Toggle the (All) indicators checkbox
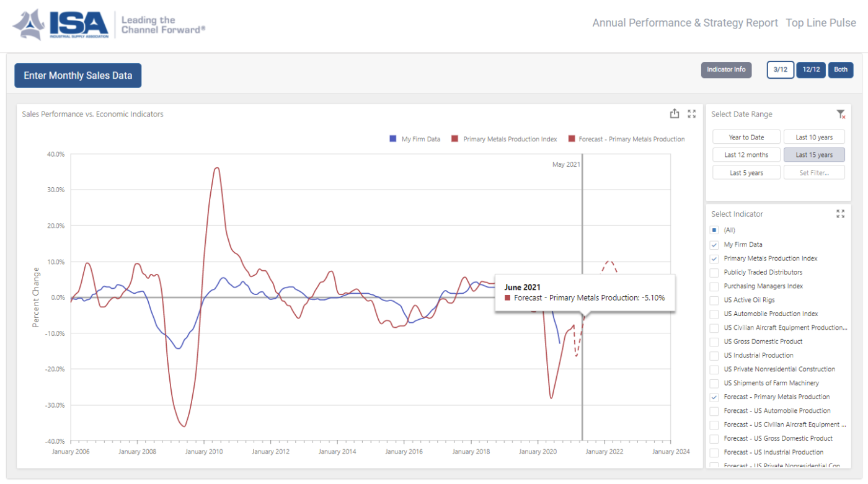This screenshot has height=484, width=868. click(713, 230)
